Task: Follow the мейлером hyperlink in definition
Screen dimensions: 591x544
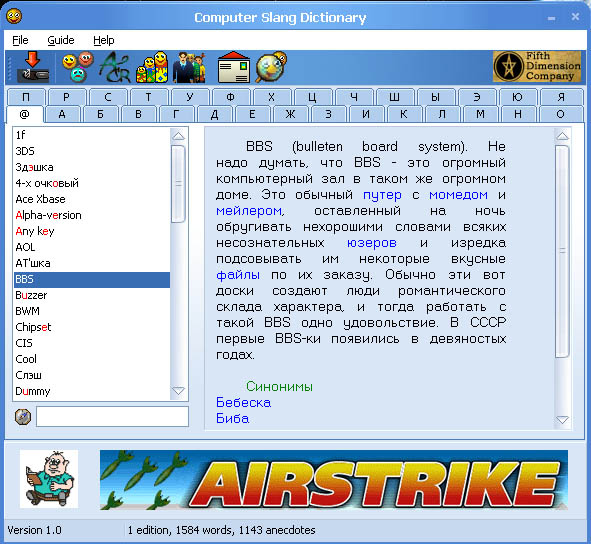Action: pos(249,211)
